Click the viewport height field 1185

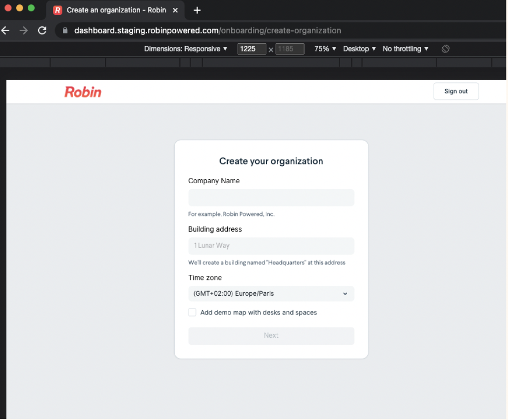coord(290,49)
